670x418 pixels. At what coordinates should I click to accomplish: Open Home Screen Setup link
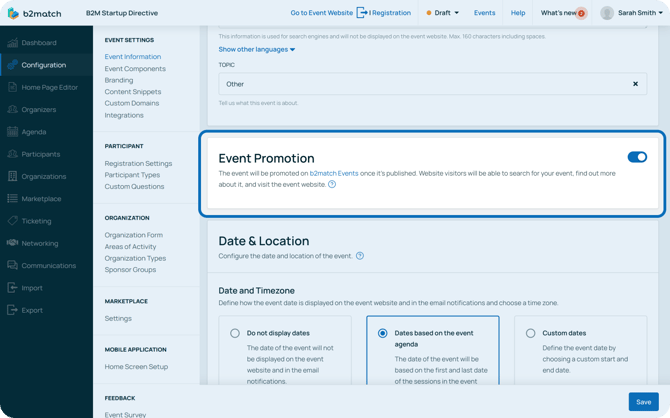coord(136,366)
